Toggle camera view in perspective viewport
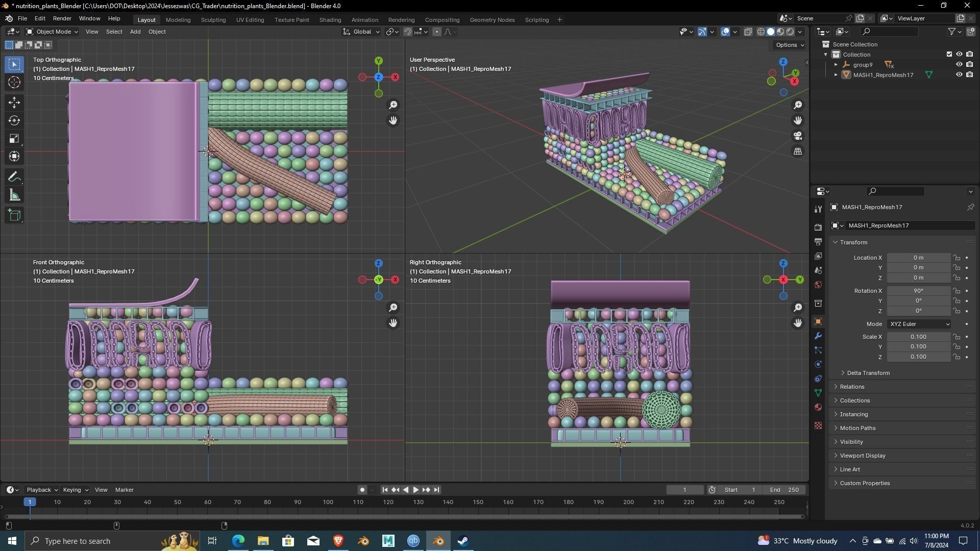The width and height of the screenshot is (980, 551). 798,136
